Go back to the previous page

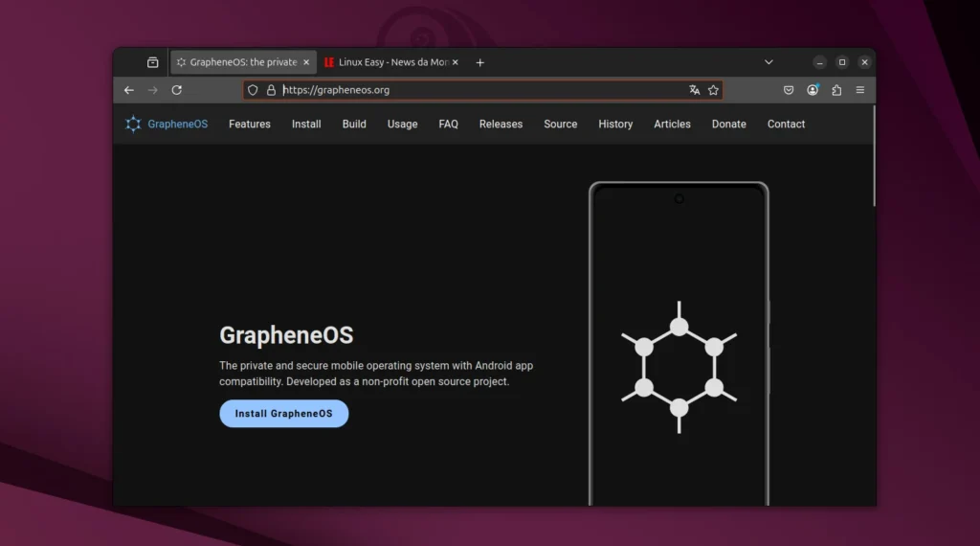(x=129, y=90)
